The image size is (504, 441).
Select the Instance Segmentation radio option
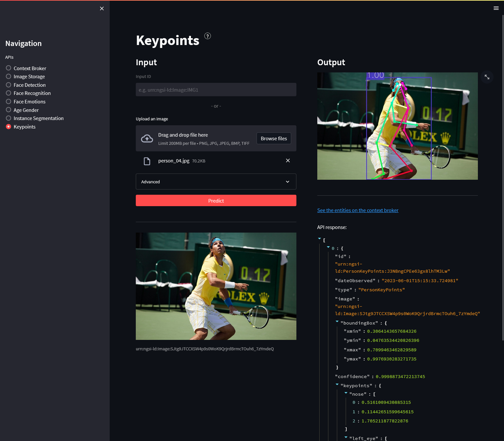pyautogui.click(x=35, y=118)
